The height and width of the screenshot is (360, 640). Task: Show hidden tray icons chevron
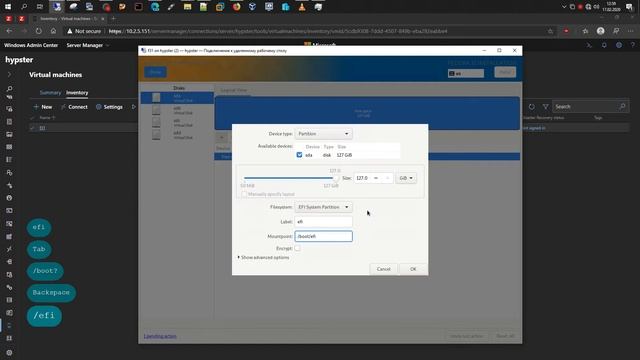tap(564, 7)
